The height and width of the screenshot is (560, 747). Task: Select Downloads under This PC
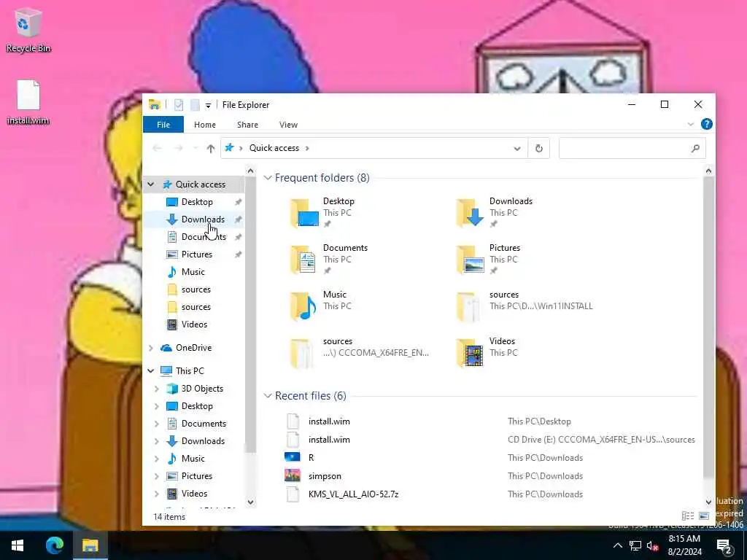point(203,441)
